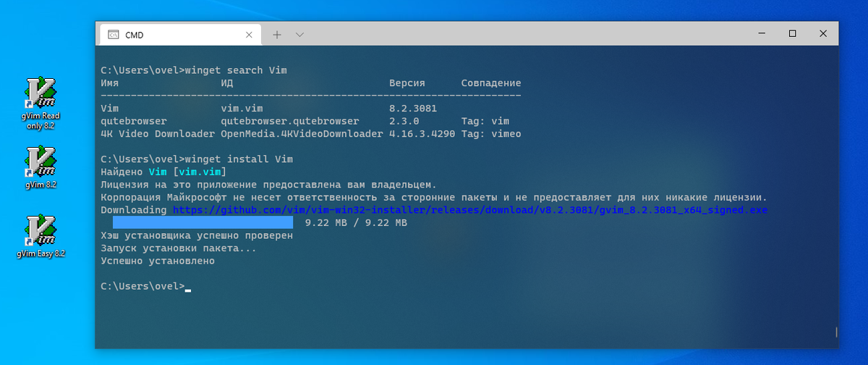Click the 'winget install Vim' command text
The width and height of the screenshot is (868, 365).
pyautogui.click(x=239, y=159)
